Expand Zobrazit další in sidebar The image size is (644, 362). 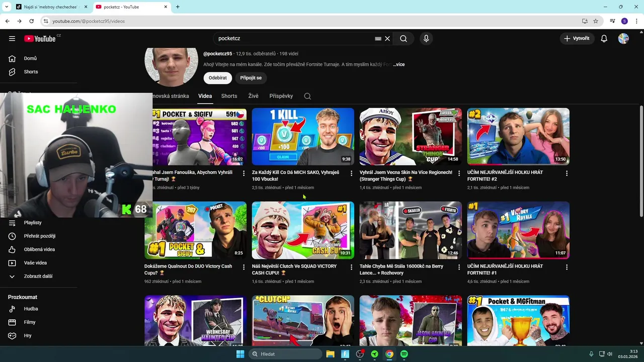39,277
